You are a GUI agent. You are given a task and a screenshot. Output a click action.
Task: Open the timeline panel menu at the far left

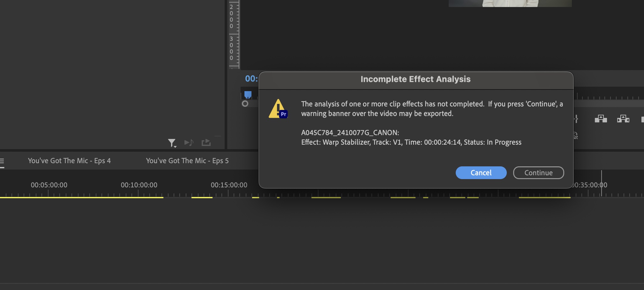pos(2,161)
